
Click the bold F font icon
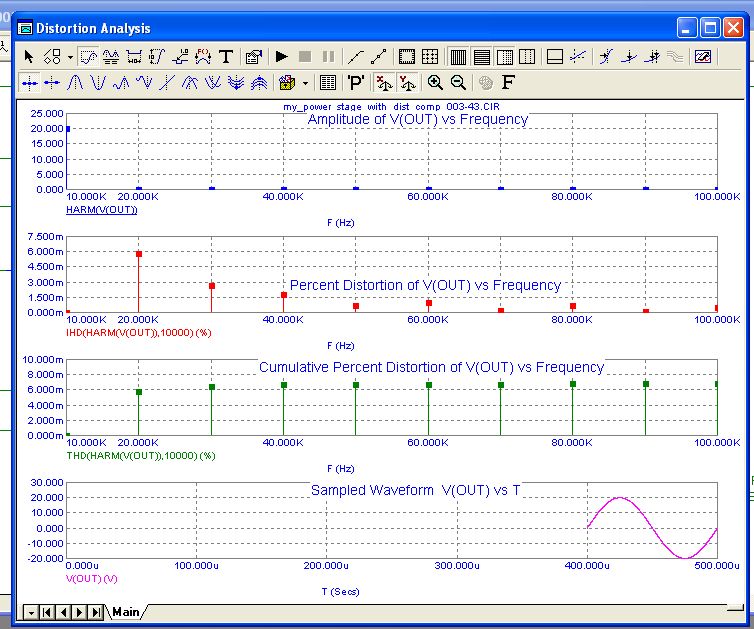click(508, 82)
